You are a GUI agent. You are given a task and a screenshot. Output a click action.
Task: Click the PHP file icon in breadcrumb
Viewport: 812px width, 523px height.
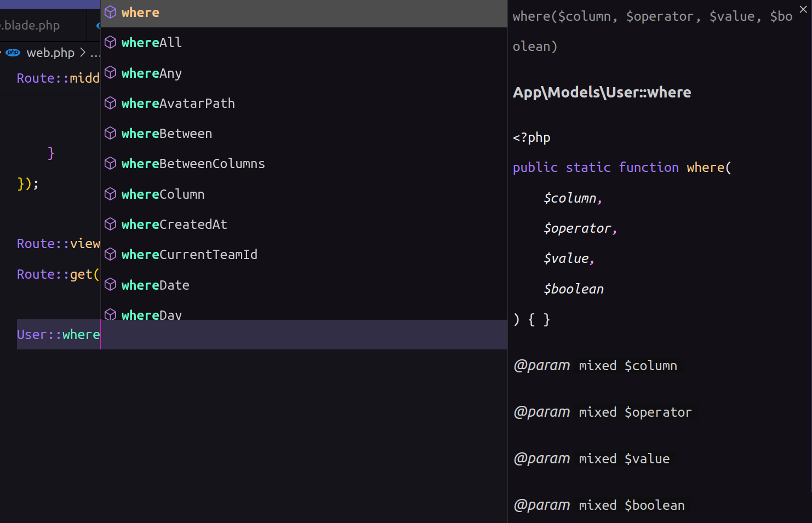13,53
